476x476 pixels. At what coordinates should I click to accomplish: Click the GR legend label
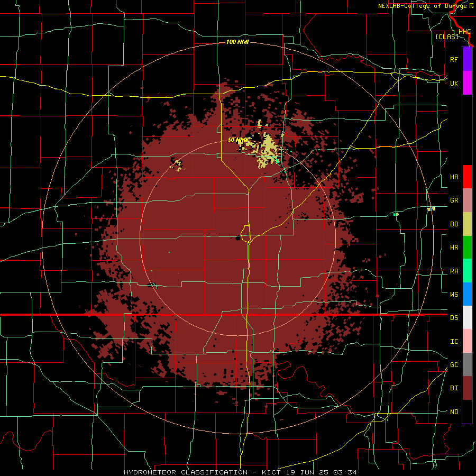454,200
